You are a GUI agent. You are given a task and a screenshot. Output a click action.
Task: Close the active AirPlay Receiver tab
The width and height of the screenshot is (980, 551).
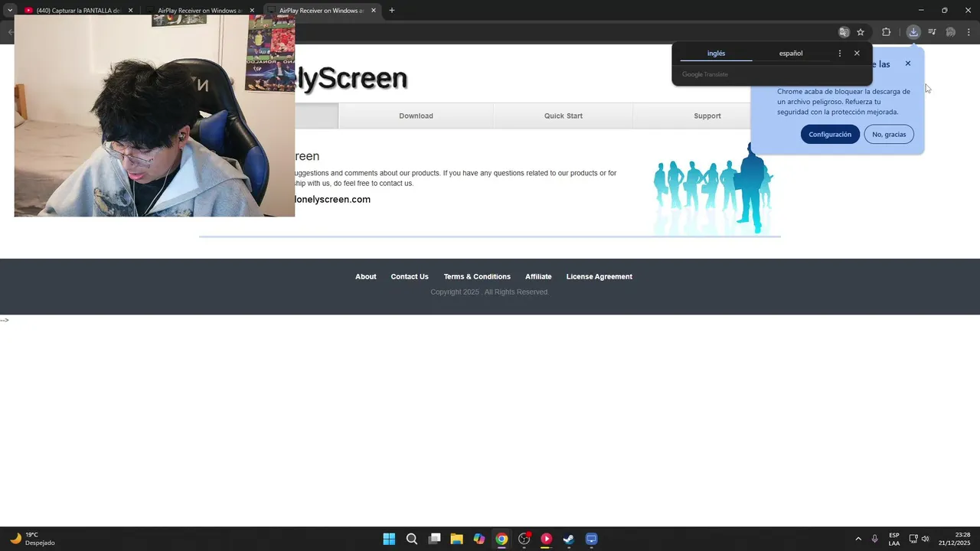tap(374, 11)
